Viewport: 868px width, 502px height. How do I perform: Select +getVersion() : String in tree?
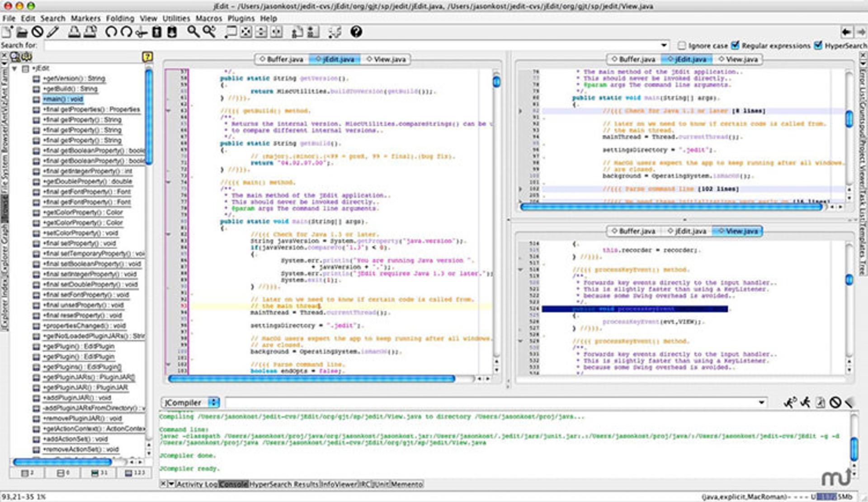[x=74, y=79]
